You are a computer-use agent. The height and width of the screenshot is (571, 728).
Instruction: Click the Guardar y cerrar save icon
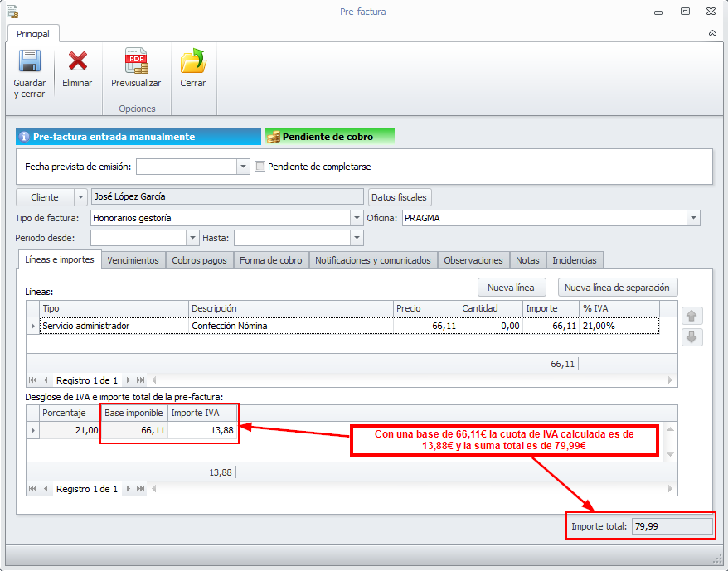tap(30, 60)
